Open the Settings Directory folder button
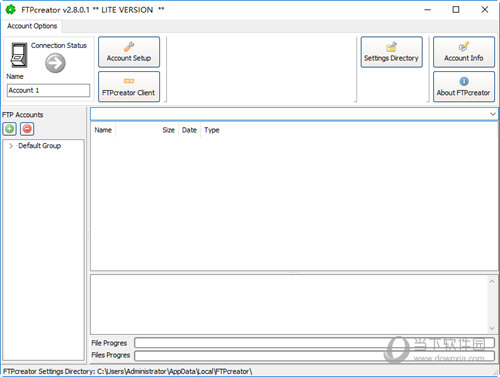 point(392,52)
